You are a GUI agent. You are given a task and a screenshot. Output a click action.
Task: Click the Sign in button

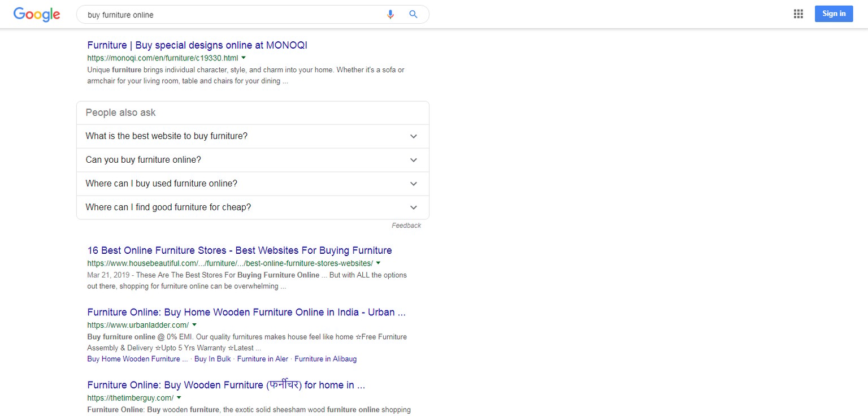pos(834,14)
